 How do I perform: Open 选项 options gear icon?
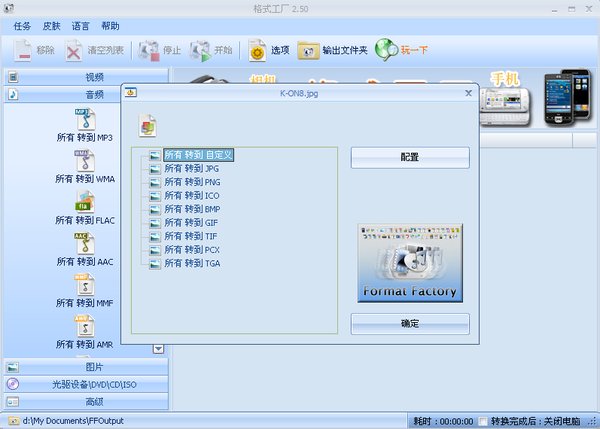(x=257, y=51)
